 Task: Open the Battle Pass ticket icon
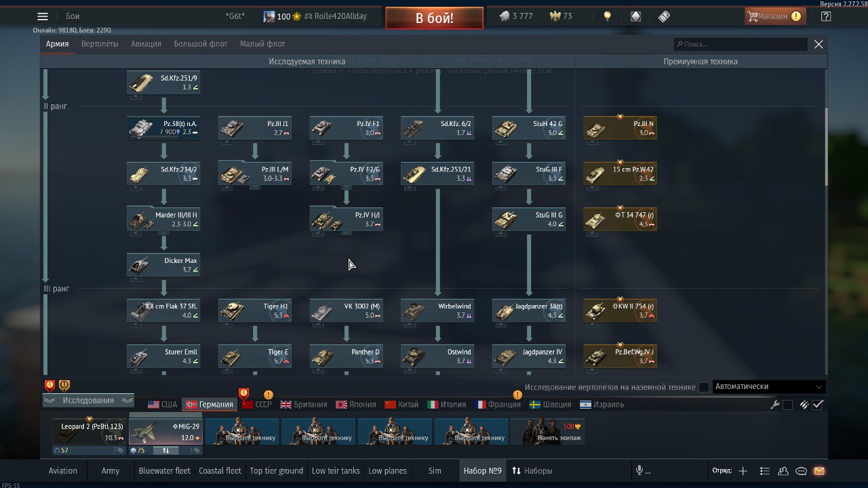click(664, 16)
